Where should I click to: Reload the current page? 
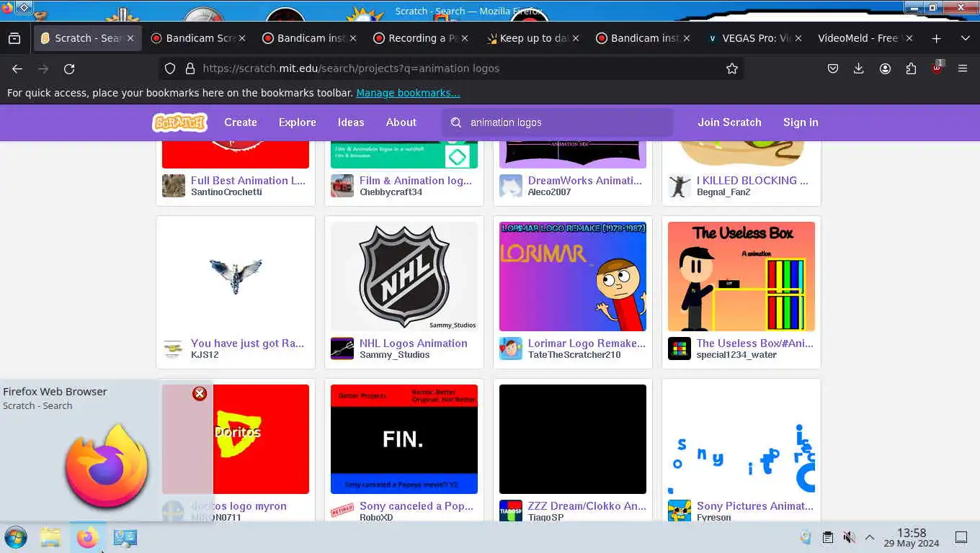[x=69, y=68]
